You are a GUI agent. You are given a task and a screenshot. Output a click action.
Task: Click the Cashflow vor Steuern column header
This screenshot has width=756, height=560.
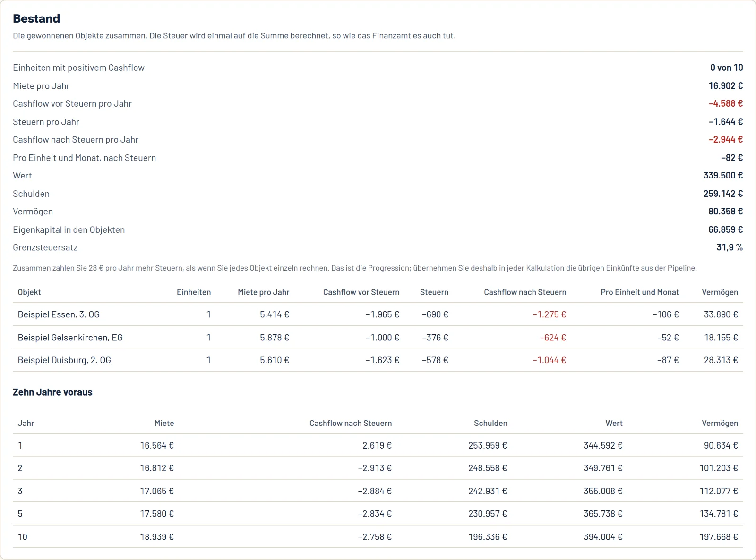[361, 292]
